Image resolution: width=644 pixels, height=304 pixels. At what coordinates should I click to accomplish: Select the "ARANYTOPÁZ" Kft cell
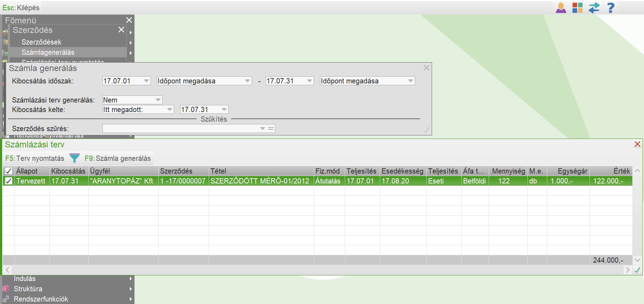(x=123, y=181)
